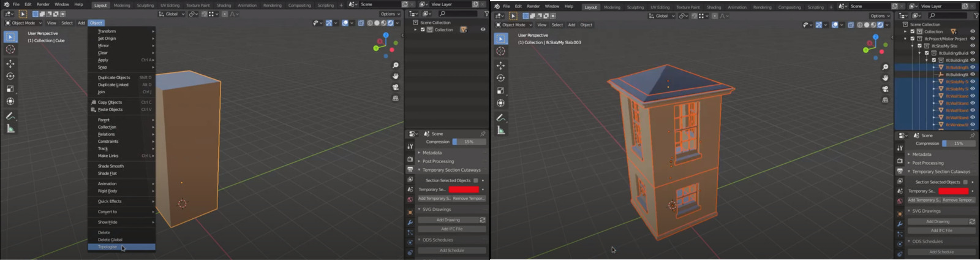Open Global orientation dropdown in left window
The height and width of the screenshot is (260, 980).
[172, 14]
